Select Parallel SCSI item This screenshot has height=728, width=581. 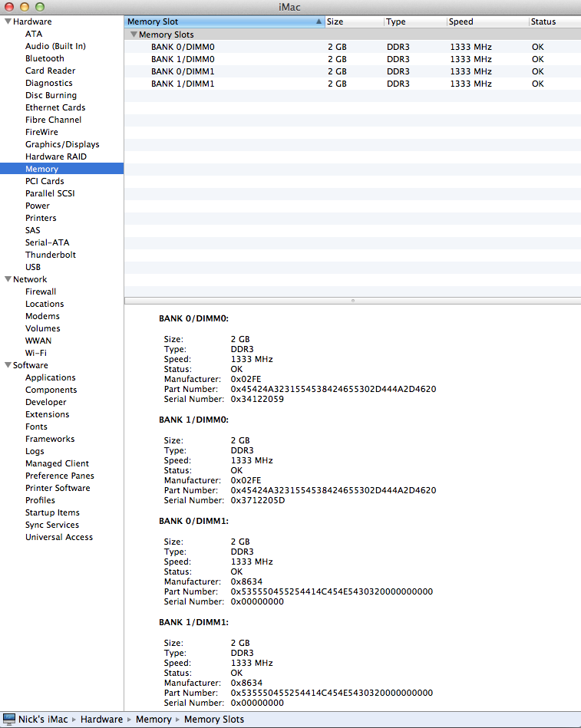click(x=50, y=193)
